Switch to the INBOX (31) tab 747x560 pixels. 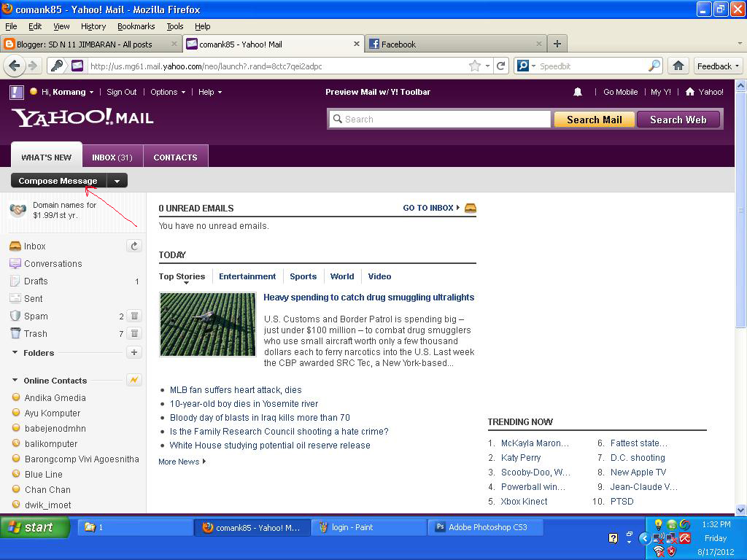[112, 157]
